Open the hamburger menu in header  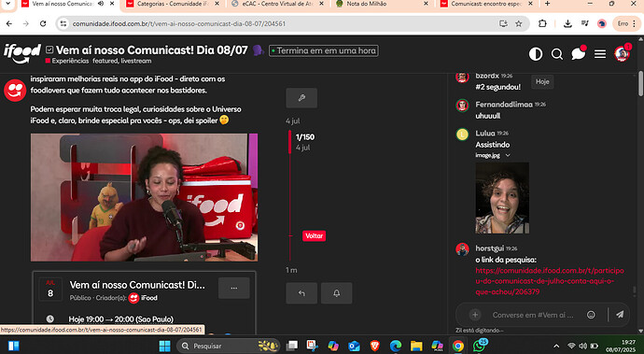[x=600, y=54]
